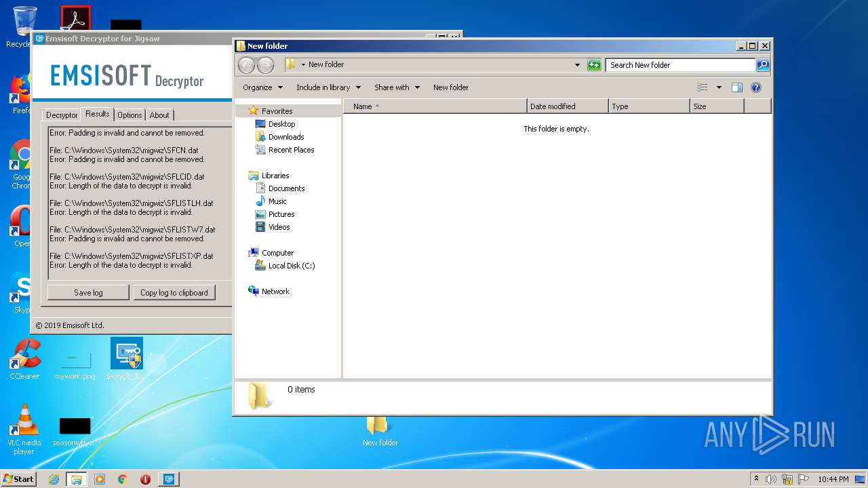Click the Explorer Forward arrow button
This screenshot has height=488, width=868.
(266, 65)
